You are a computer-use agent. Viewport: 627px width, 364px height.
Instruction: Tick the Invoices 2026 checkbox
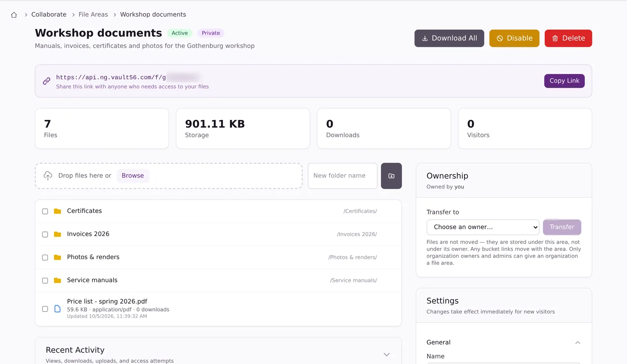click(45, 234)
